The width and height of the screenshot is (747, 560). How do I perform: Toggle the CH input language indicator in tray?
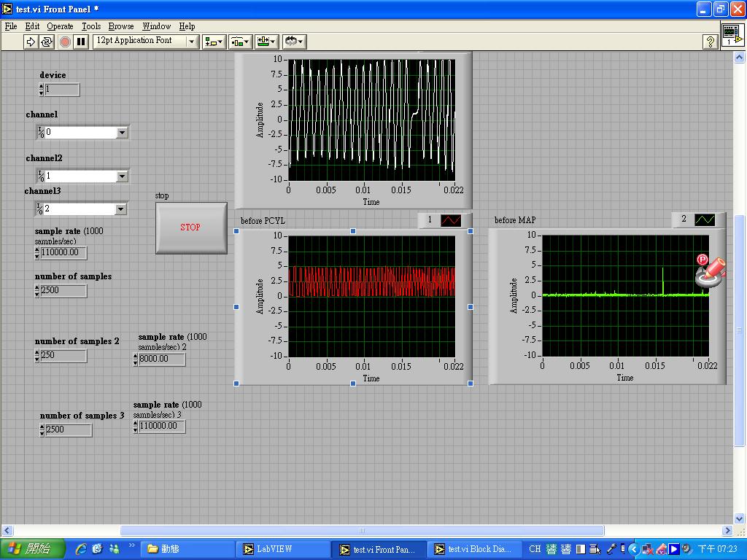tap(536, 548)
